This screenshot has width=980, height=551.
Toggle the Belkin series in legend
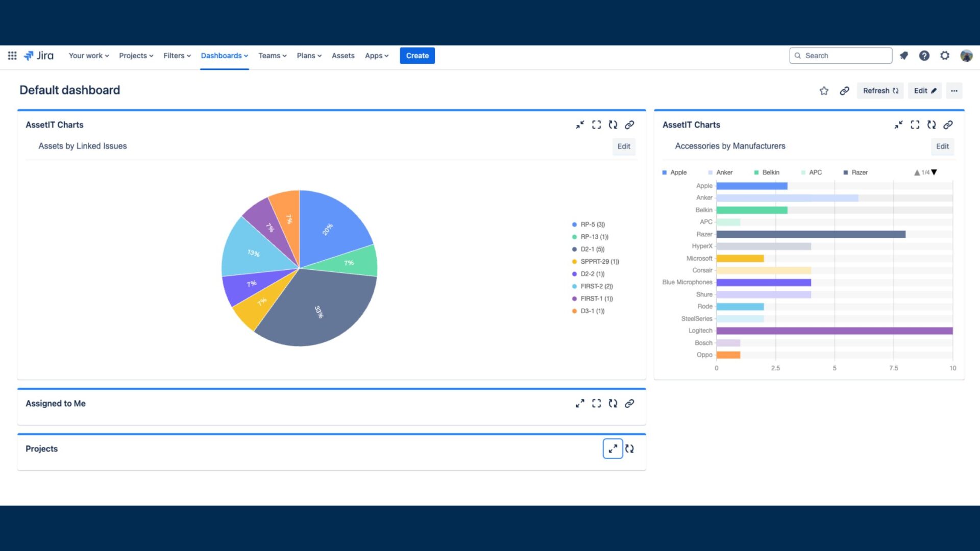point(767,172)
